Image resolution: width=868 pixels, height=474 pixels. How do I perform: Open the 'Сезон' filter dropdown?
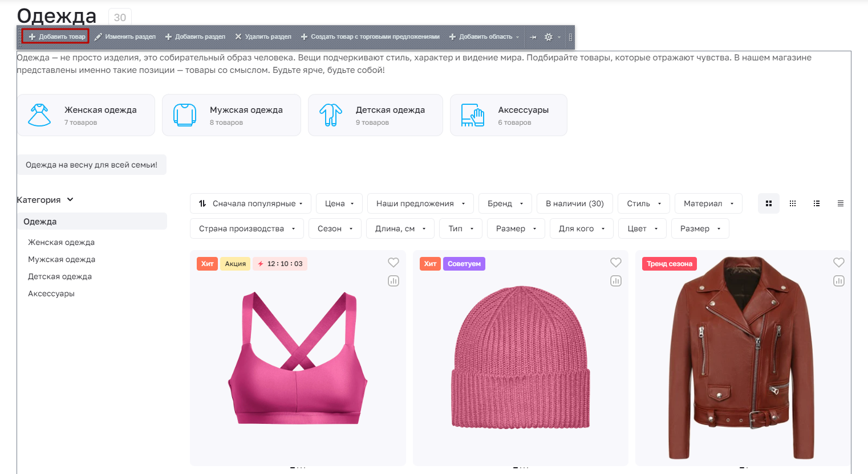tap(335, 228)
